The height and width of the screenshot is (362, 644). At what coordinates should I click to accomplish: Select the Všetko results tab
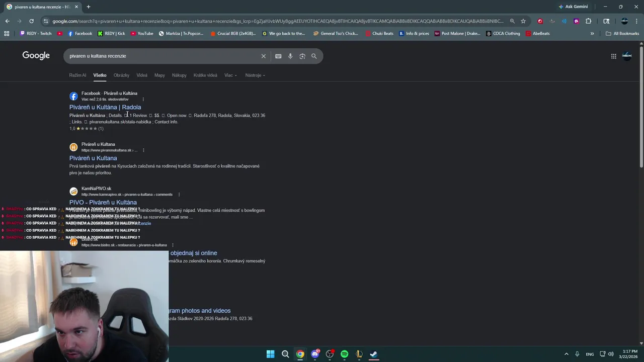(x=100, y=75)
